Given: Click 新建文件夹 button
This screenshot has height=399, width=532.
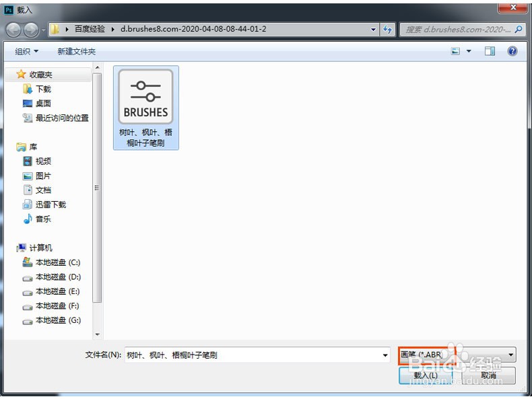Looking at the screenshot, I should click(x=76, y=52).
